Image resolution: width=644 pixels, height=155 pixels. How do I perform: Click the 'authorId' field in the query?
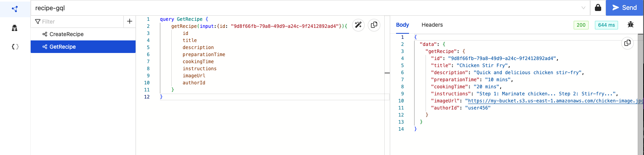click(194, 83)
